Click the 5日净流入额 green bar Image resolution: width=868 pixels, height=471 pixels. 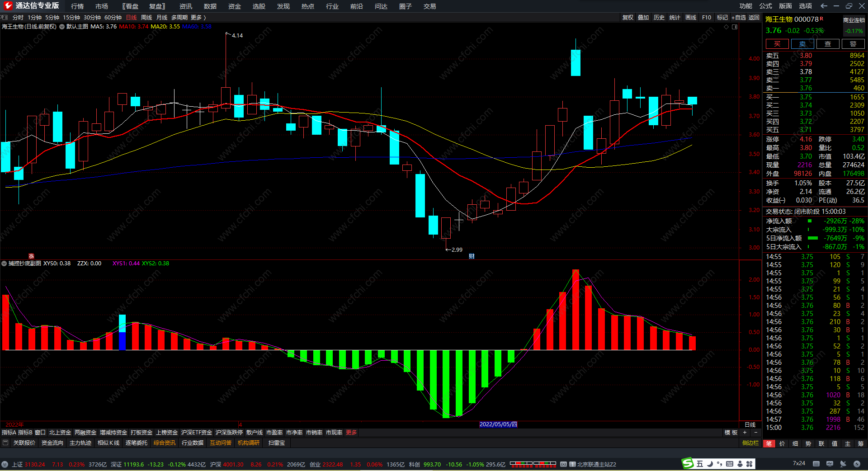(x=813, y=238)
